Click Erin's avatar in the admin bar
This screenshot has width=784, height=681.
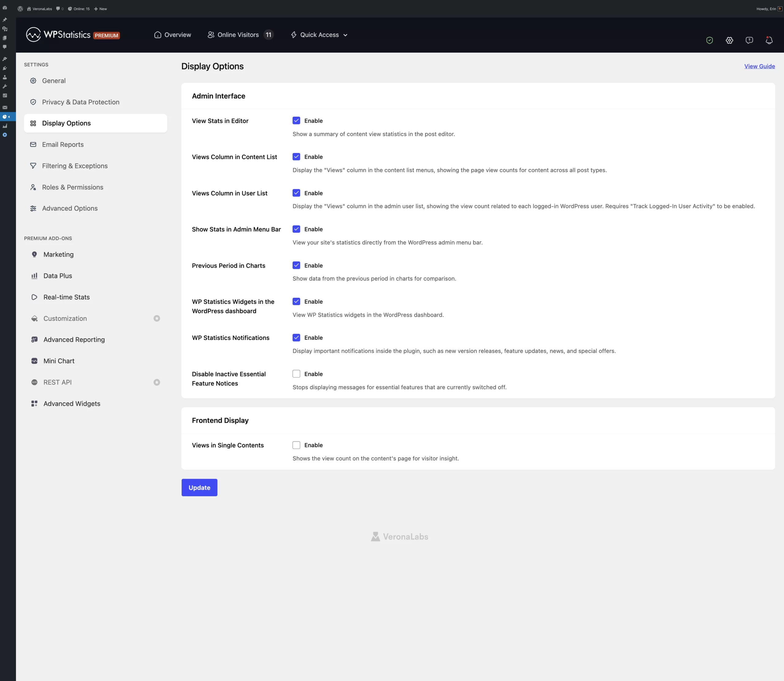[x=780, y=9]
